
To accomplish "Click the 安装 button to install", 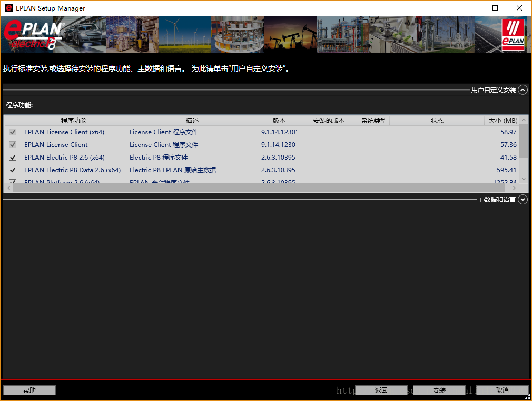I will tap(439, 390).
